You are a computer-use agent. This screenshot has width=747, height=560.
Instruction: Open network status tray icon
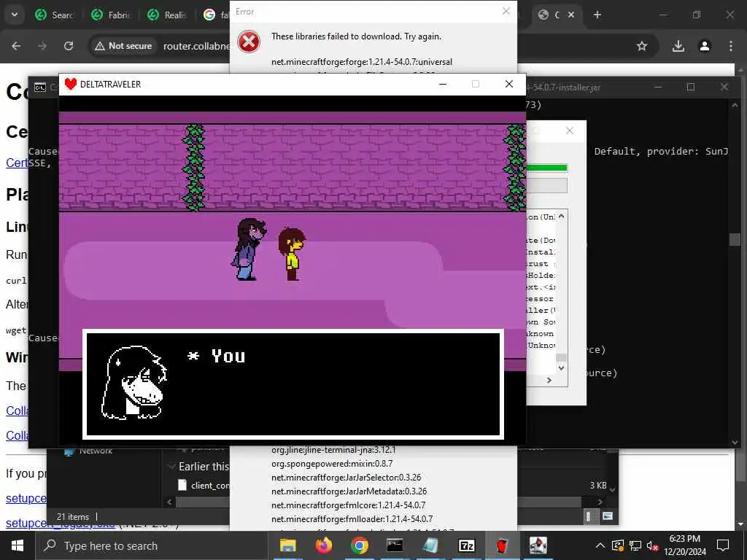pos(635,545)
